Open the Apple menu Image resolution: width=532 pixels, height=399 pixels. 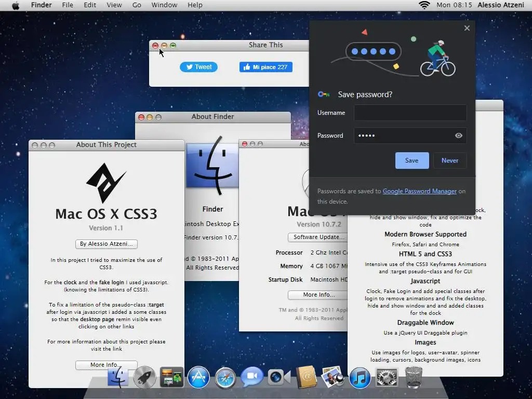click(16, 5)
